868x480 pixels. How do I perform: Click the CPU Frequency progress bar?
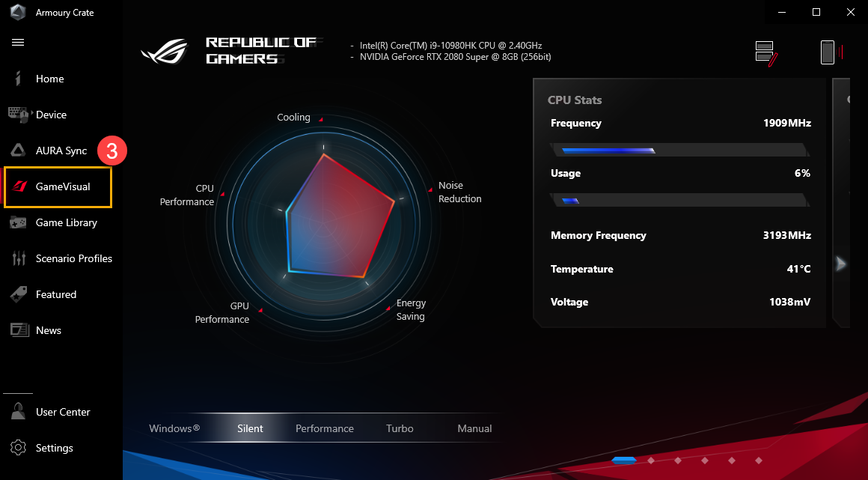pos(680,150)
